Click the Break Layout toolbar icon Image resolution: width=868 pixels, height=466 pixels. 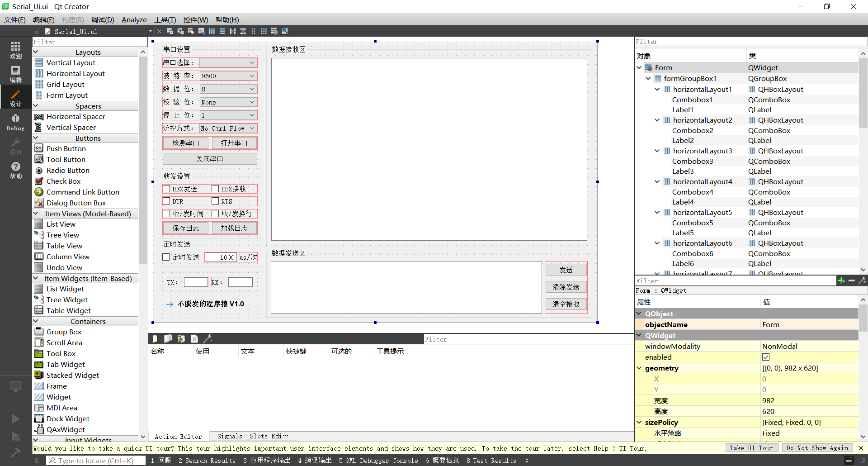(x=274, y=31)
